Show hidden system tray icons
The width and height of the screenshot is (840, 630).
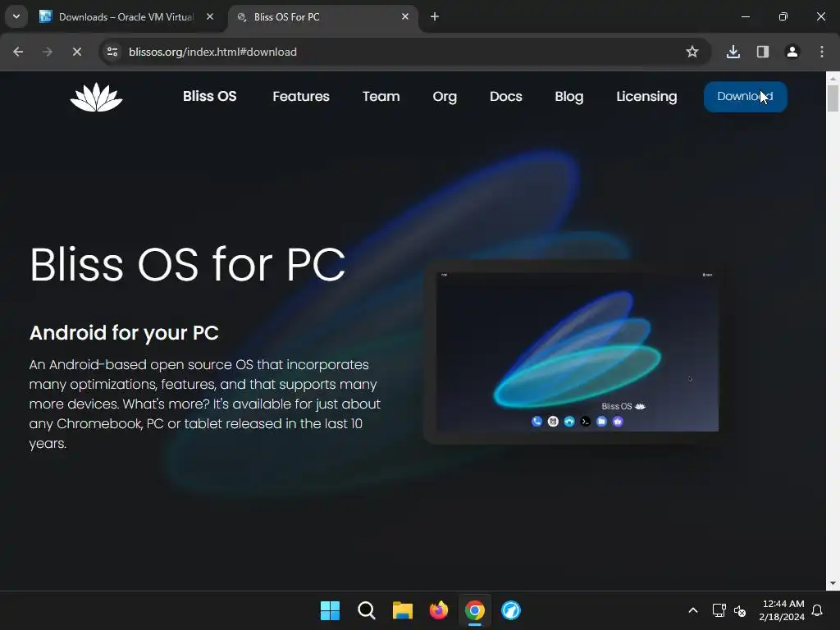[x=692, y=610]
